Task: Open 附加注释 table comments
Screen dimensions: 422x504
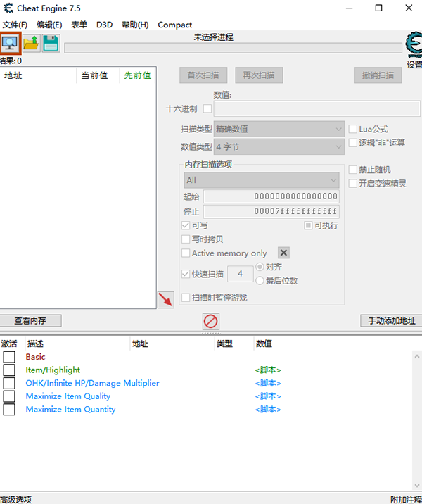Action: (406, 499)
